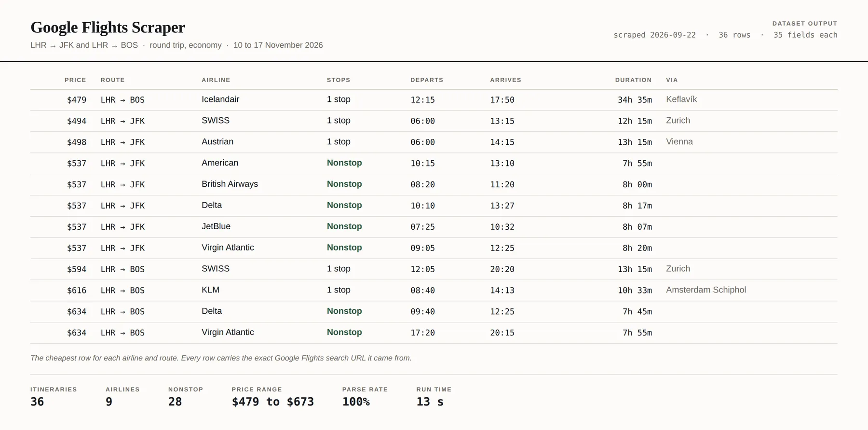Click the 07:25 departure time
This screenshot has height=430, width=868.
click(x=422, y=227)
